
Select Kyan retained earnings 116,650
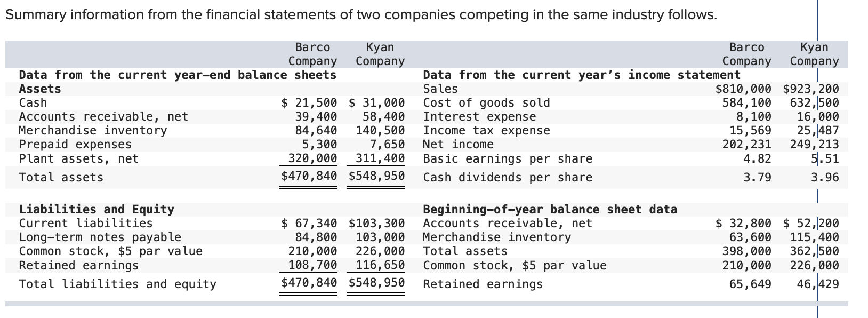tap(381, 265)
